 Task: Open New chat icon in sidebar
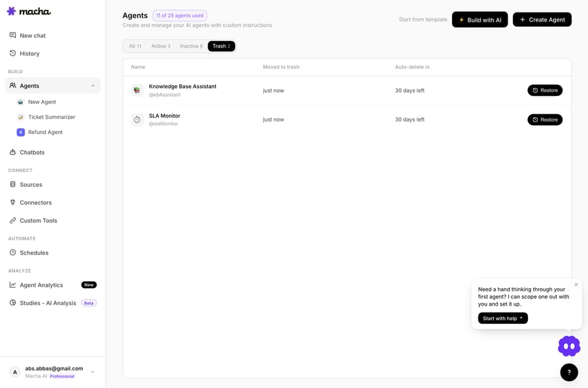(x=13, y=35)
